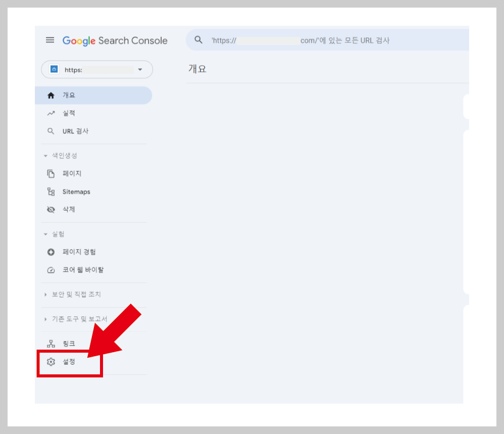Image resolution: width=504 pixels, height=434 pixels.
Task: Open the 페이지 경험 report
Action: pos(79,252)
